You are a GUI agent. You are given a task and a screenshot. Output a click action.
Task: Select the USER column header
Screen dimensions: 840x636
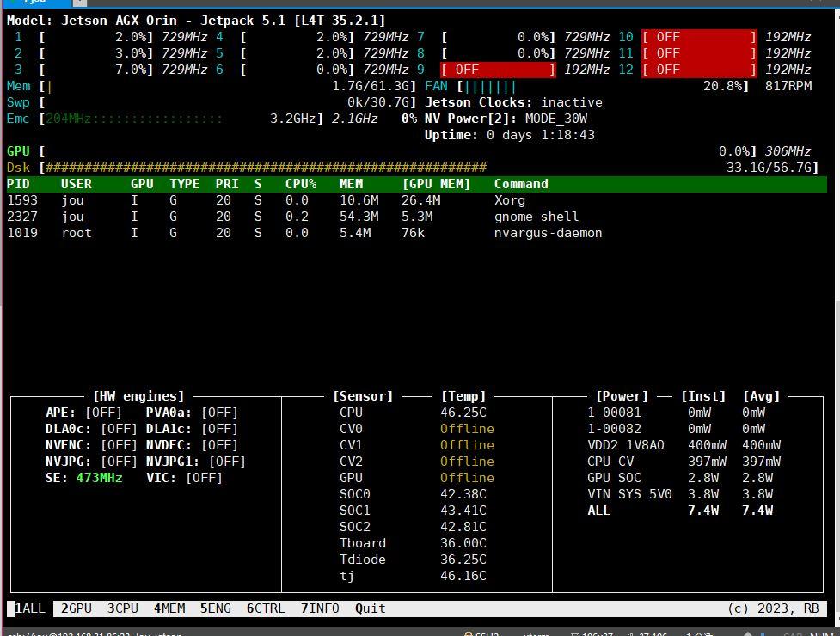pos(76,184)
